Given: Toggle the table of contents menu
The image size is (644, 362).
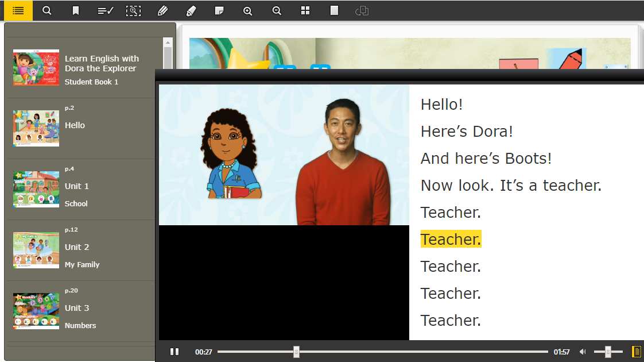Looking at the screenshot, I should 18,11.
